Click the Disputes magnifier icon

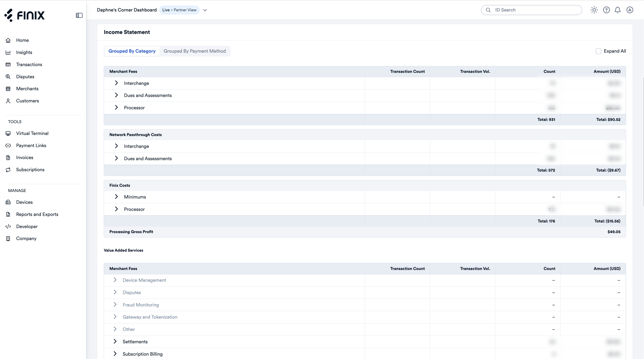coord(8,77)
